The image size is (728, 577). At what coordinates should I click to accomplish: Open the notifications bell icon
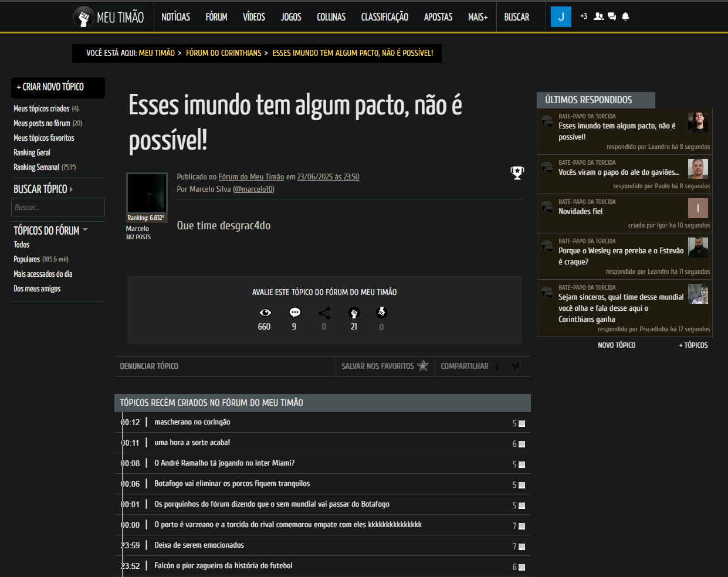(x=625, y=16)
